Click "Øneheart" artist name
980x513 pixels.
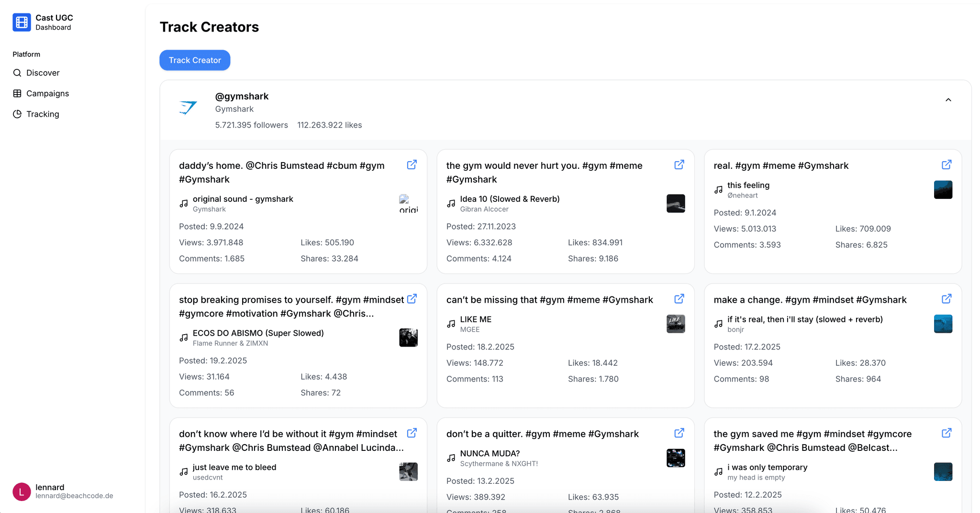[743, 195]
